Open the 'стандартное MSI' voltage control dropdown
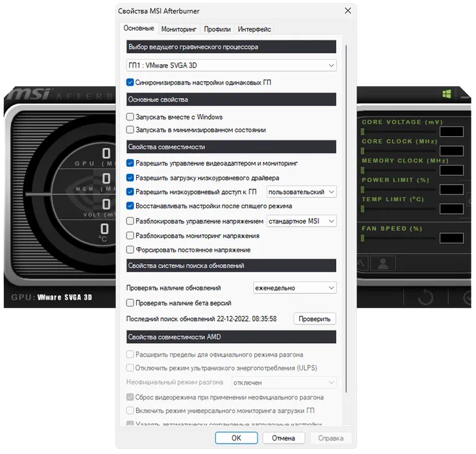 pyautogui.click(x=302, y=221)
